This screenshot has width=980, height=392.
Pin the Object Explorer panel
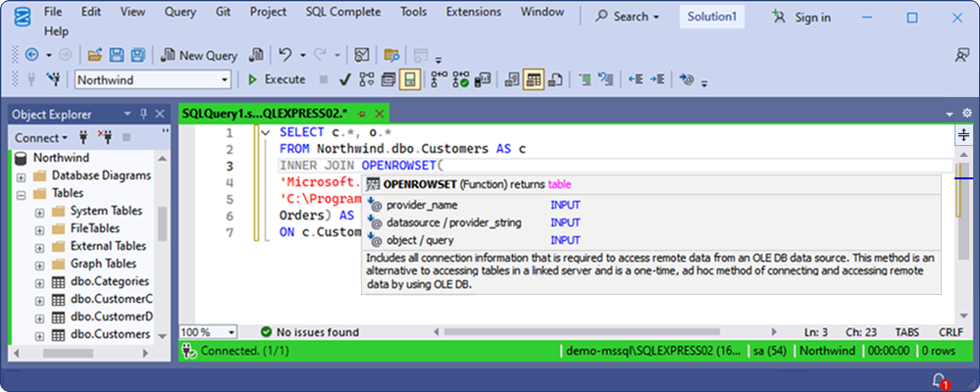click(144, 115)
